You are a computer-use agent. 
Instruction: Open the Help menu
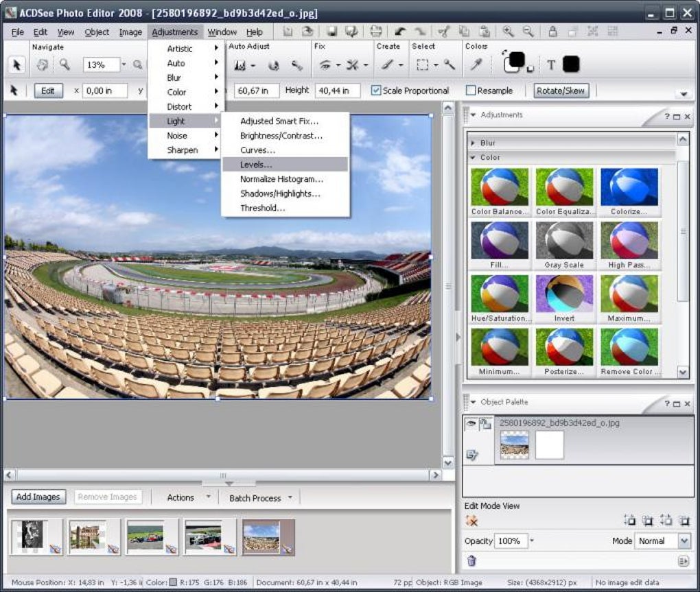click(x=254, y=32)
